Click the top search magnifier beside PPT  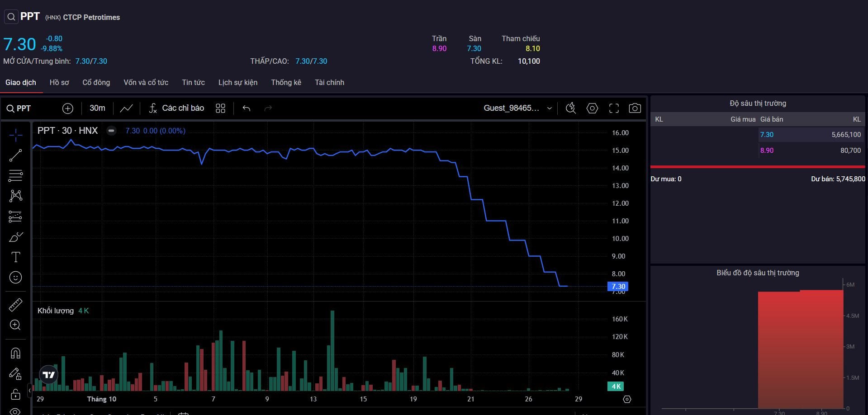[11, 17]
